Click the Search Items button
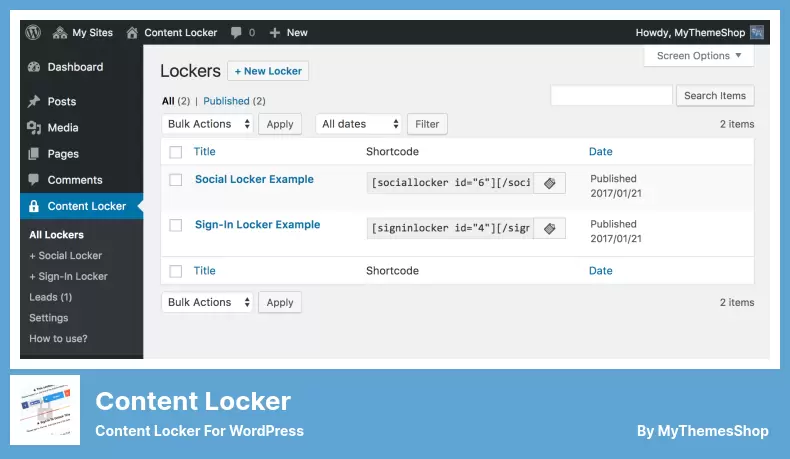The width and height of the screenshot is (790, 459). [715, 96]
